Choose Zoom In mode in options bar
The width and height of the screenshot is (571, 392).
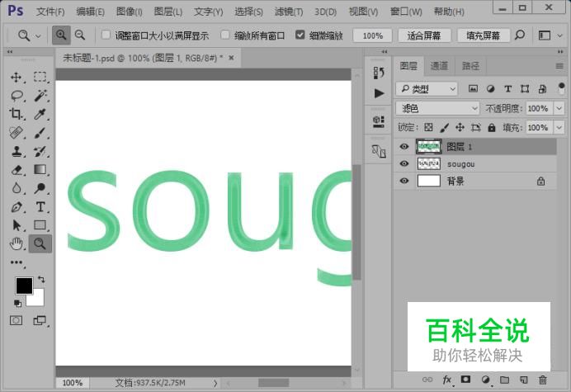pyautogui.click(x=61, y=35)
